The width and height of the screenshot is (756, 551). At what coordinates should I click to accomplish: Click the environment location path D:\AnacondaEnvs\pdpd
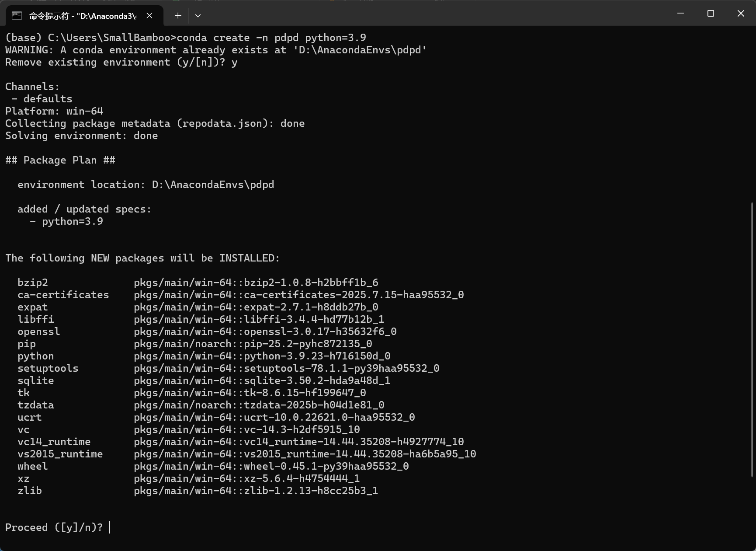point(213,185)
